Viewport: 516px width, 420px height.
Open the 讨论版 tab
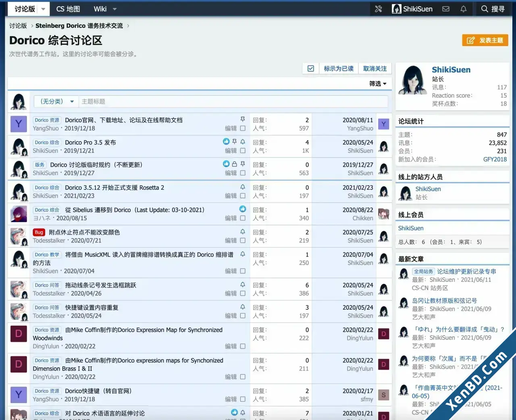(x=25, y=9)
